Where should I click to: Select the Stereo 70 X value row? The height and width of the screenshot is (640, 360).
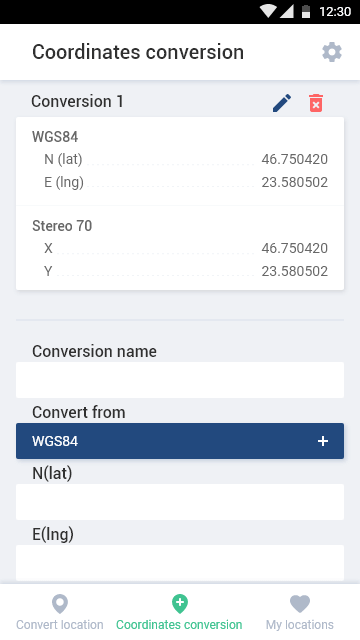pyautogui.click(x=186, y=248)
